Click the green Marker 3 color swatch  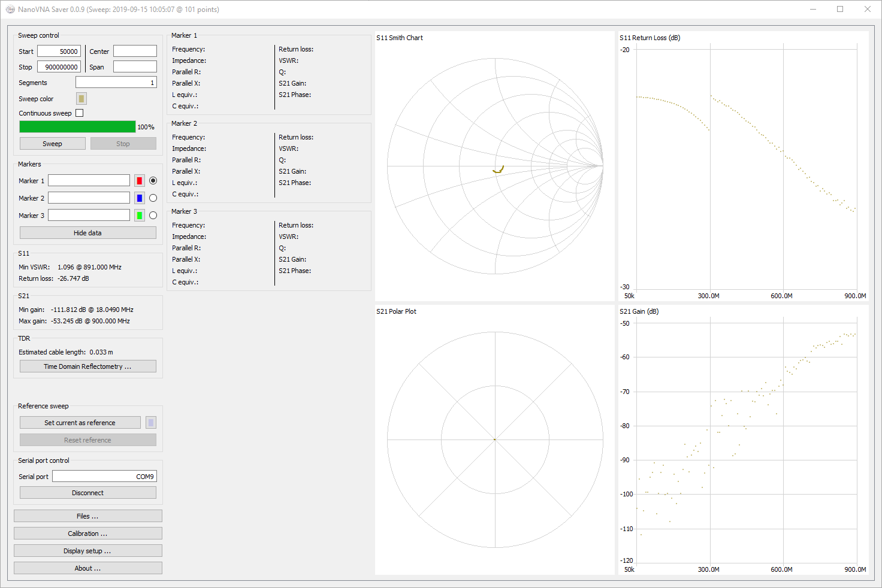point(140,216)
